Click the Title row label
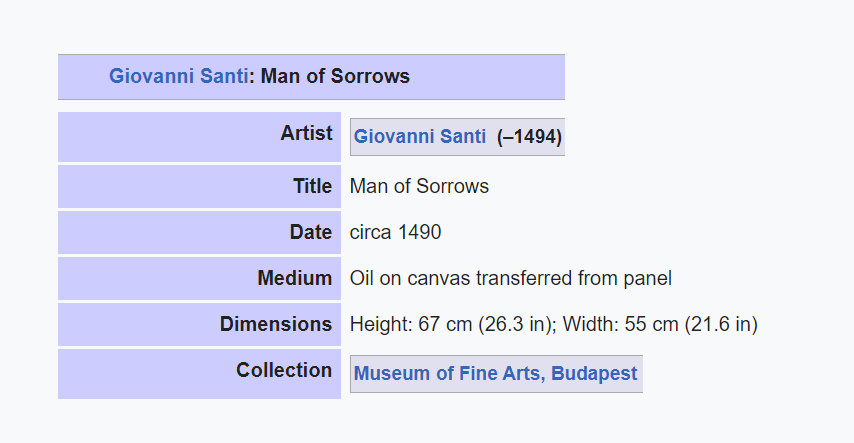The width and height of the screenshot is (854, 443). click(313, 186)
